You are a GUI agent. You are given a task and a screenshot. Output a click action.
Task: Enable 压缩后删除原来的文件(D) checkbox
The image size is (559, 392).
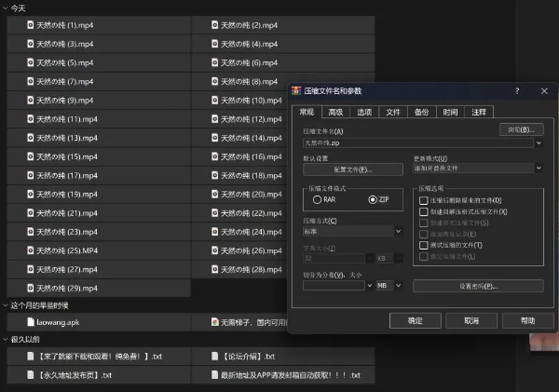pyautogui.click(x=423, y=201)
